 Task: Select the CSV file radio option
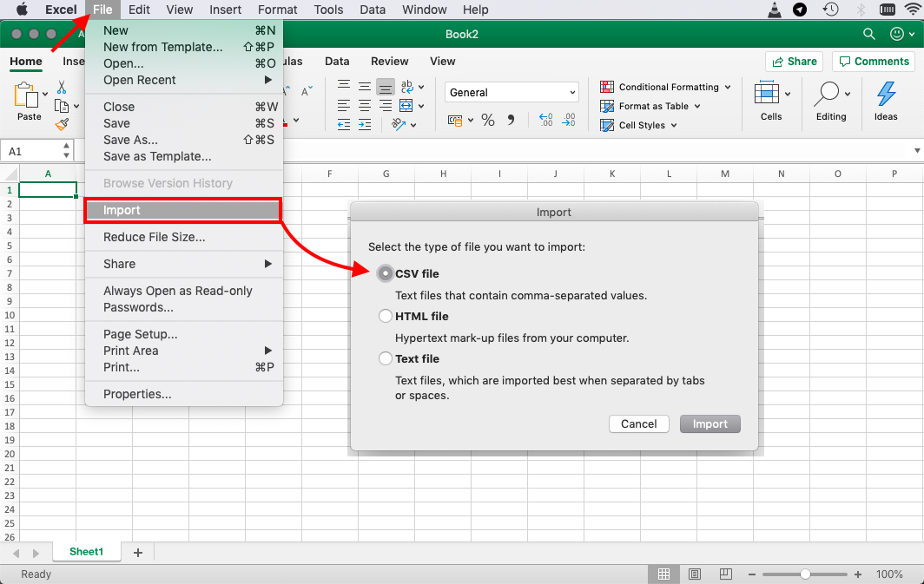386,274
